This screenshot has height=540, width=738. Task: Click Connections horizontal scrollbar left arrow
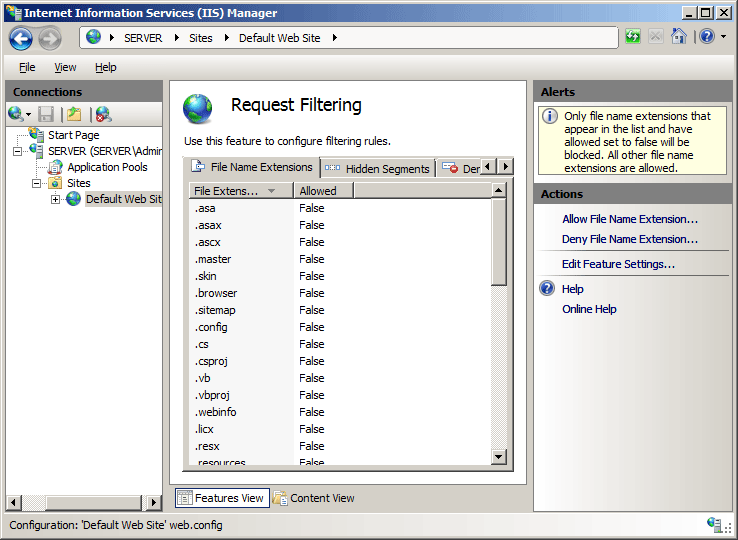[13, 502]
